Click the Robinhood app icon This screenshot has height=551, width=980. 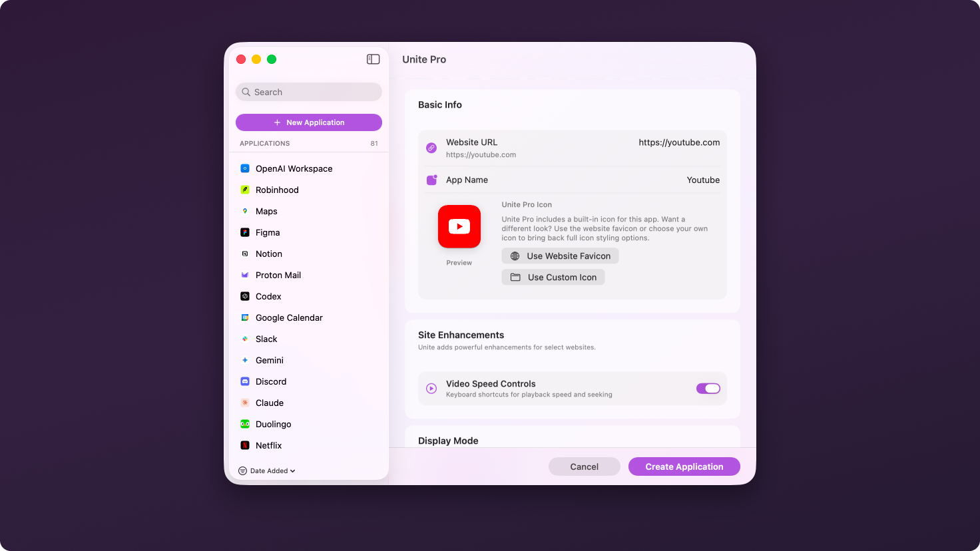point(245,190)
